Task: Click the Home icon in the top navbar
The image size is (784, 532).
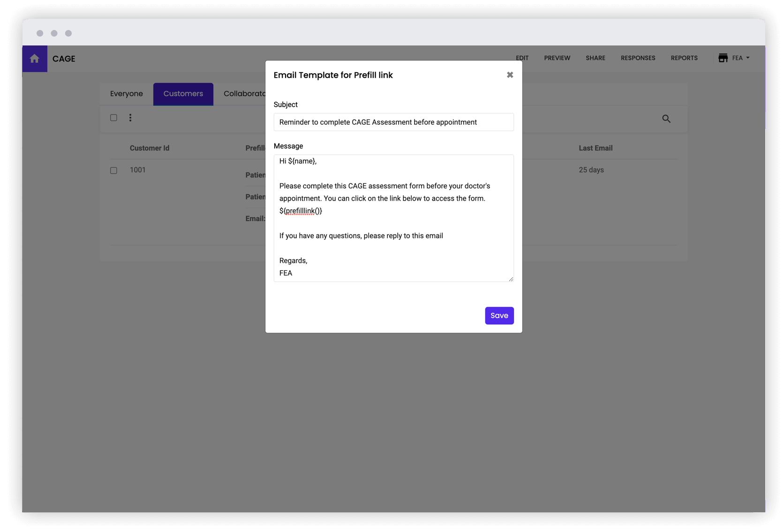Action: 35,59
